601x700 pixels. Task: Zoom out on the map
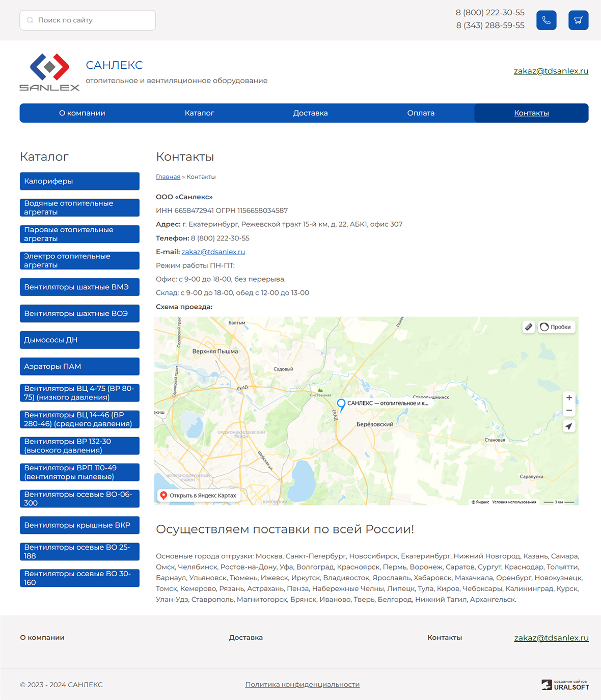569,411
